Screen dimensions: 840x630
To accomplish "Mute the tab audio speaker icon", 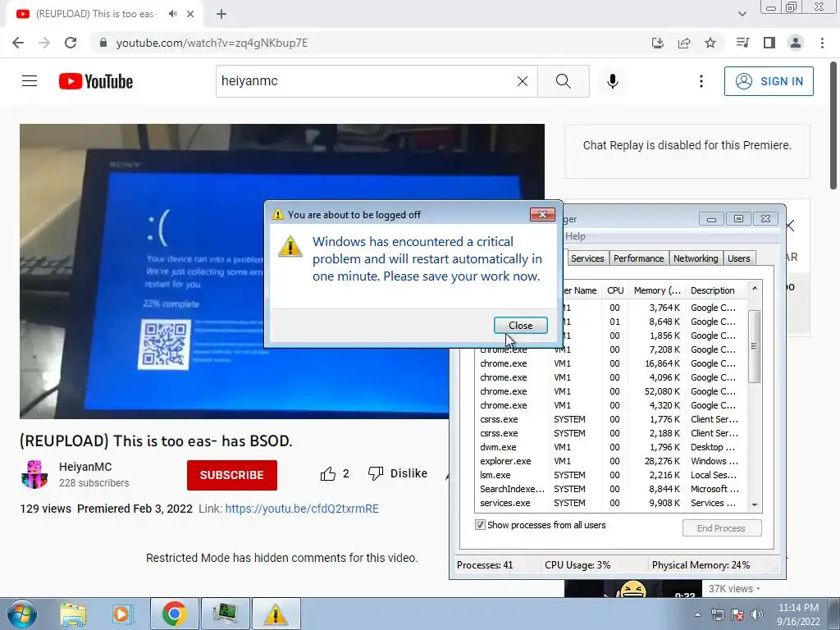I will point(172,14).
